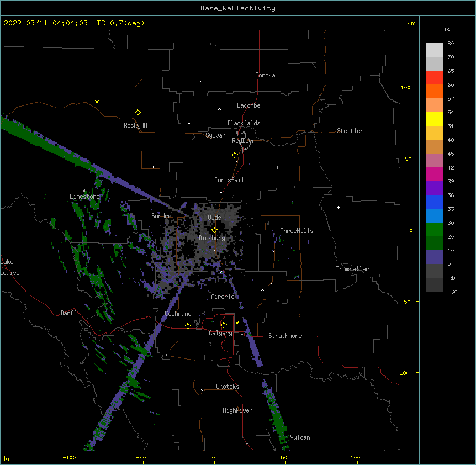The height and width of the screenshot is (465, 476).
Task: Click the white plus marker north of Drumheller
Action: tap(338, 207)
